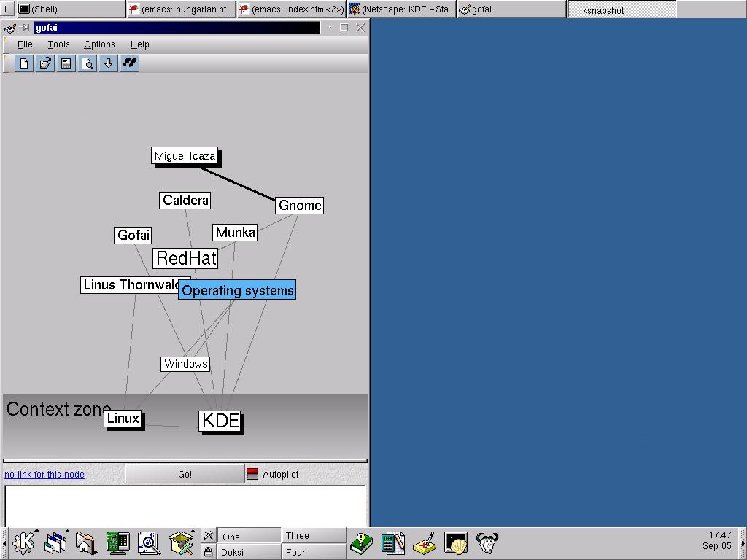747x560 pixels.
Task: Launch the terminal shell icon in panel
Action: click(456, 543)
